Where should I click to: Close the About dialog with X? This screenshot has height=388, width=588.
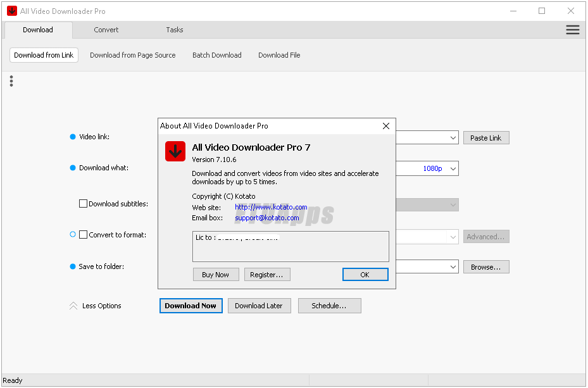pos(386,126)
